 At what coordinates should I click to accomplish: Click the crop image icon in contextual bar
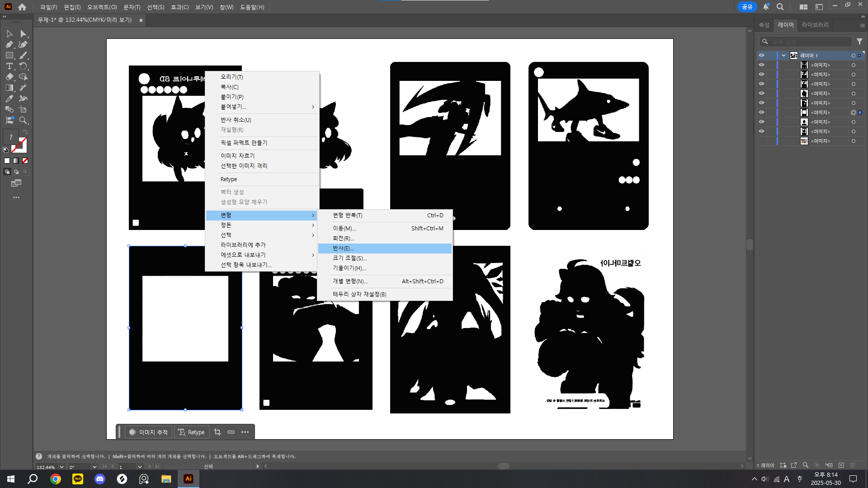217,432
